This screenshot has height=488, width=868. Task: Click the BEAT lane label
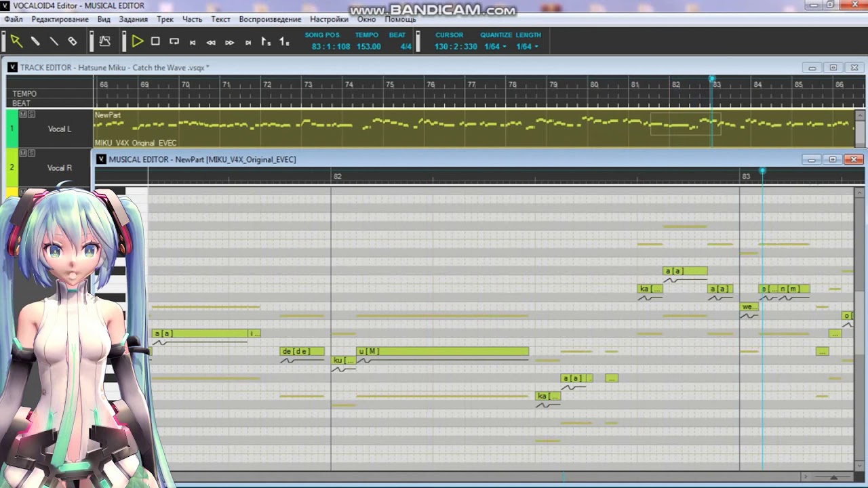pos(22,103)
